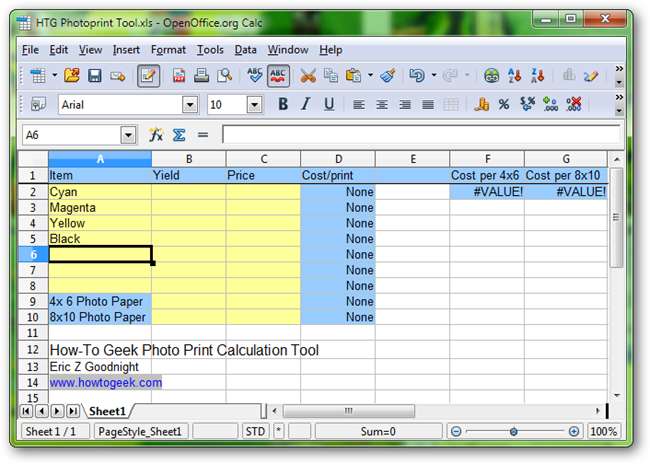Center text horizontally
Image resolution: width=650 pixels, height=464 pixels.
[382, 105]
